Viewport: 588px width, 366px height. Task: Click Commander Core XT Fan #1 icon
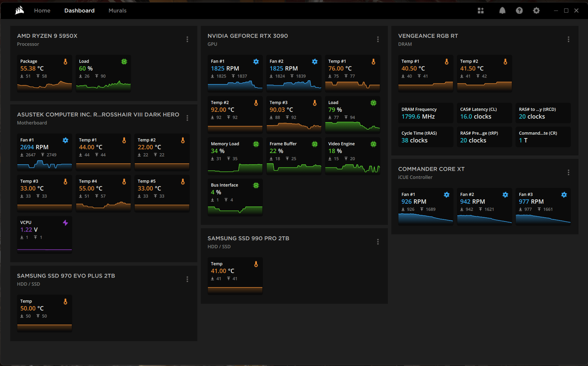coord(446,195)
